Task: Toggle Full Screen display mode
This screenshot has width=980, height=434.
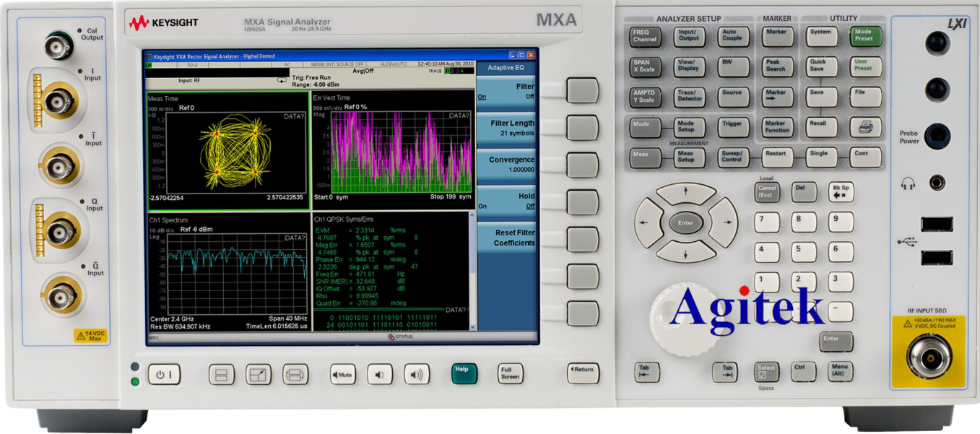Action: pyautogui.click(x=511, y=373)
